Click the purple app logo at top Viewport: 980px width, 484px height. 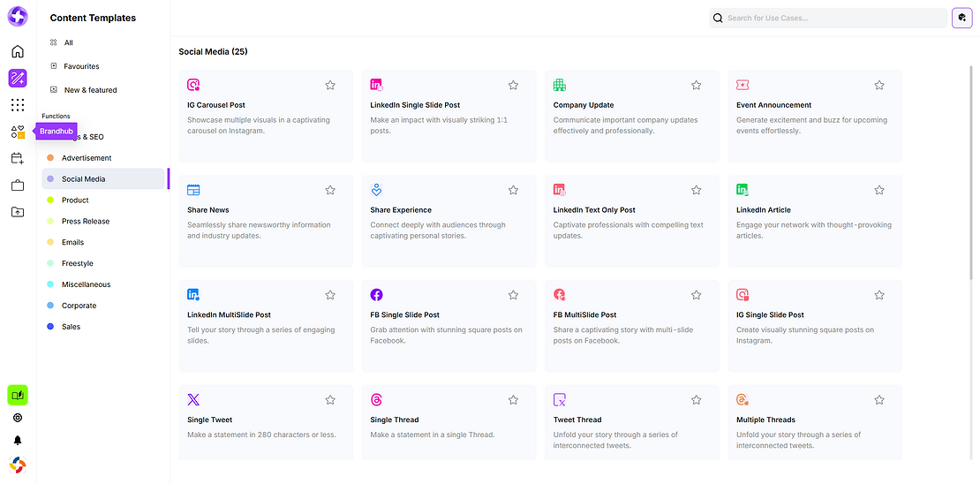18,17
